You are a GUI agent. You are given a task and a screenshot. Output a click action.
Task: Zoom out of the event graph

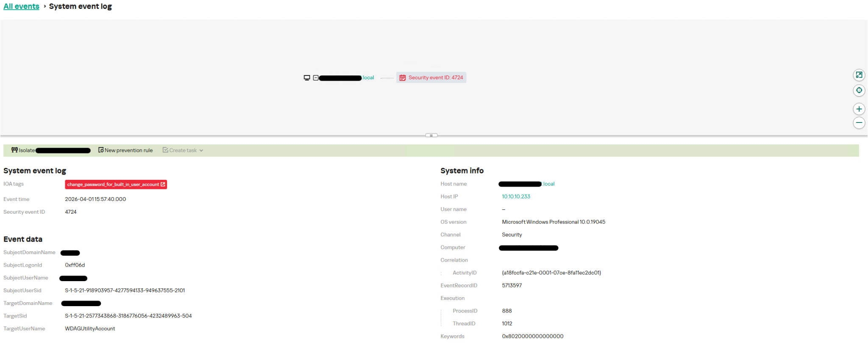(859, 123)
